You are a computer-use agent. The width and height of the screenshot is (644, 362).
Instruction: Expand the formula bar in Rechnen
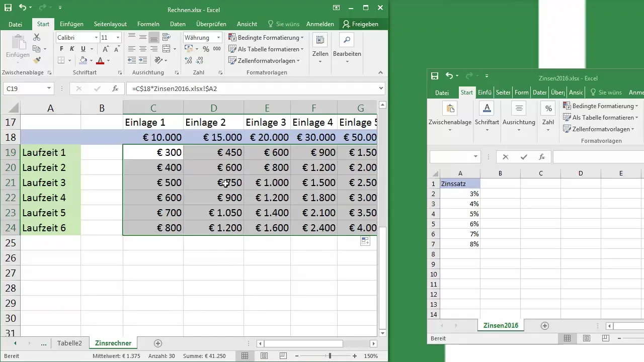pyautogui.click(x=381, y=88)
